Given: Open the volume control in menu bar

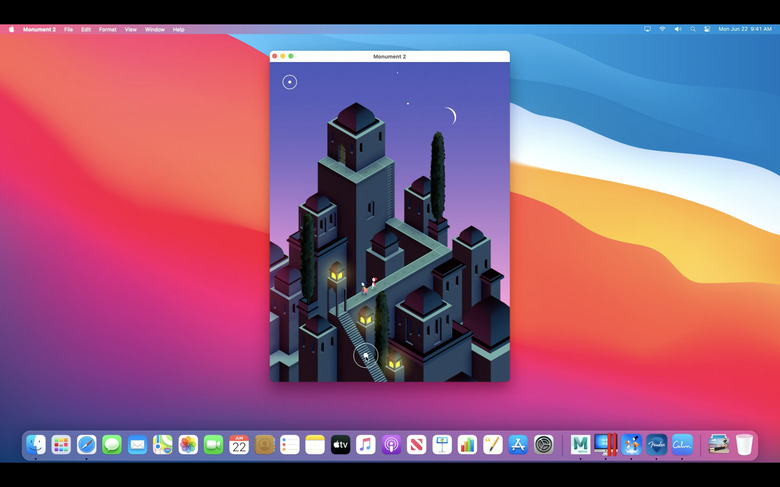Looking at the screenshot, I should point(677,29).
